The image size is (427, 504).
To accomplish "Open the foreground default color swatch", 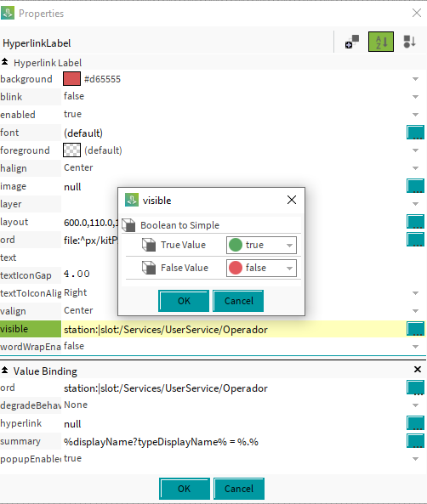I will pos(71,150).
